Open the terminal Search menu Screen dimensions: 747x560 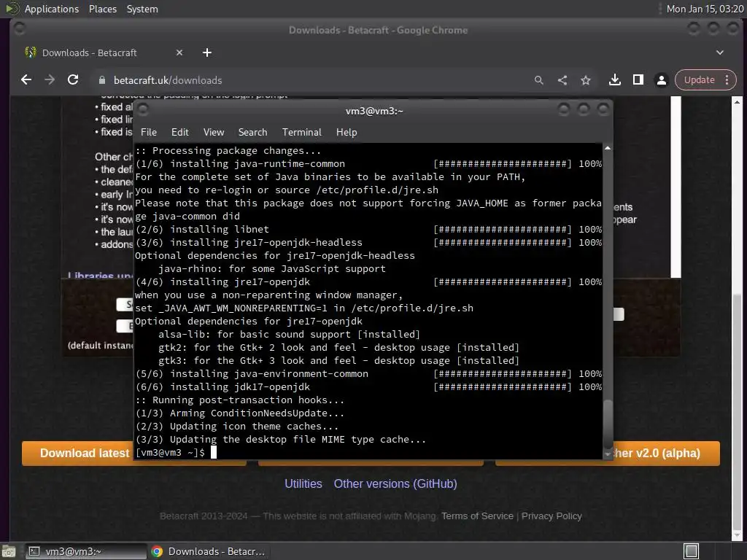click(252, 132)
